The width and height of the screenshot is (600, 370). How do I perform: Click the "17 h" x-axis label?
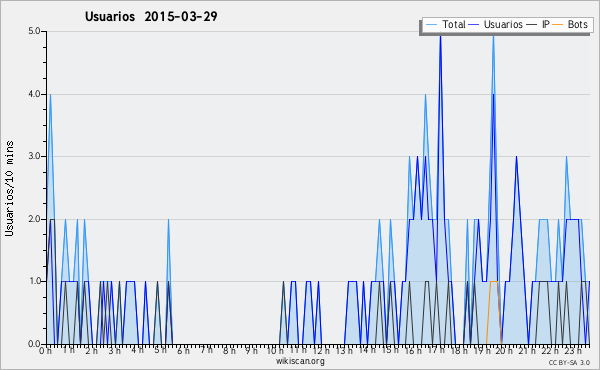pyautogui.click(x=436, y=351)
